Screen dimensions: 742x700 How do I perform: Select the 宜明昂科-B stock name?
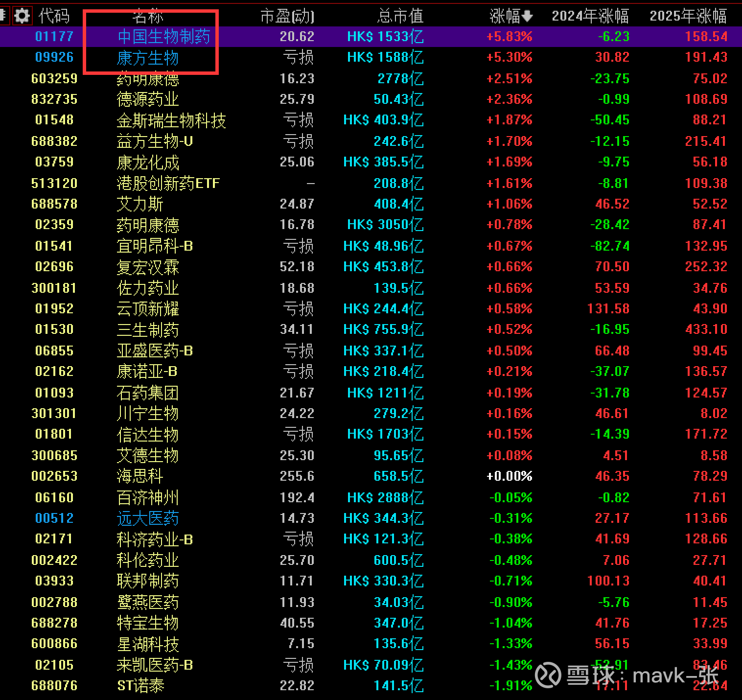(155, 246)
